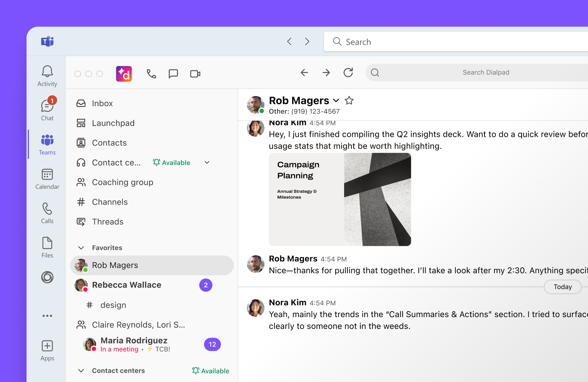588x382 pixels.
Task: Click the Today date pill
Action: point(563,287)
